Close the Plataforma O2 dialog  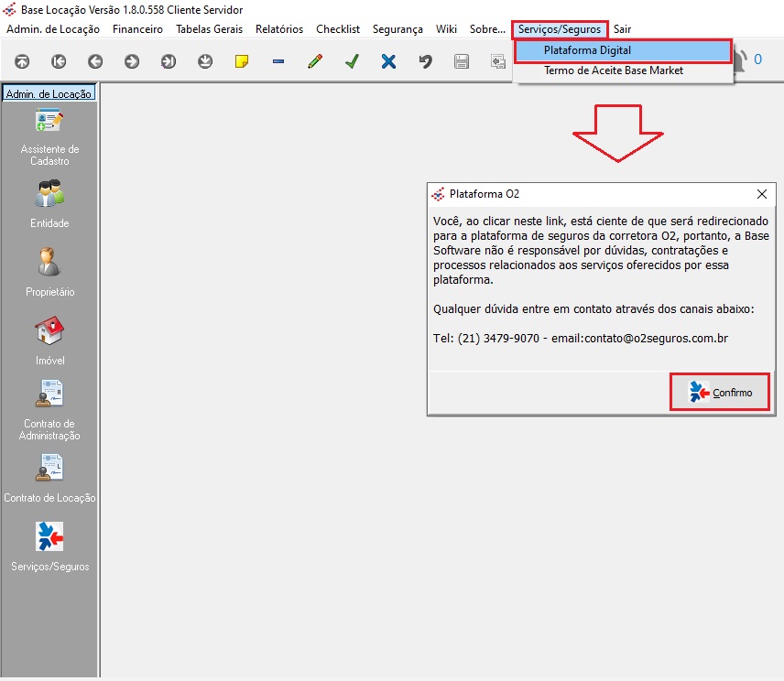[761, 194]
